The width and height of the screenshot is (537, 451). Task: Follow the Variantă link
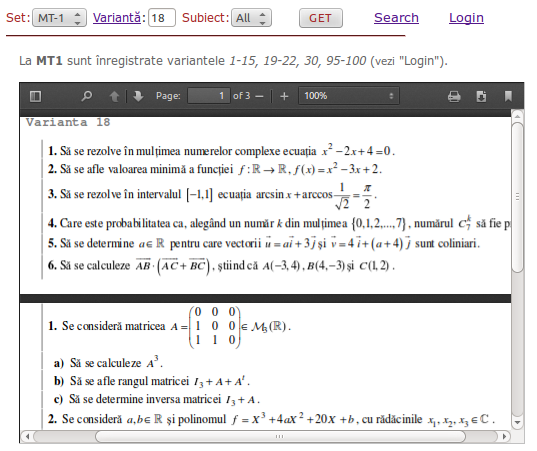coord(116,17)
